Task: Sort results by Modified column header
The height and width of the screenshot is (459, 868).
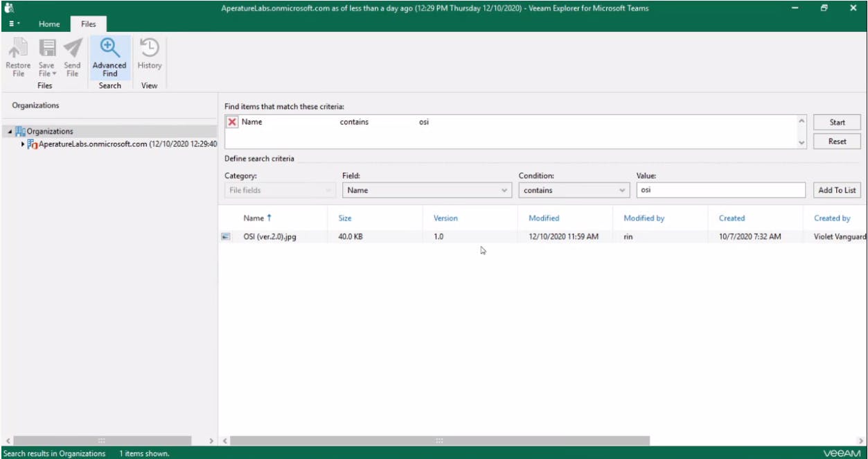Action: coord(544,218)
